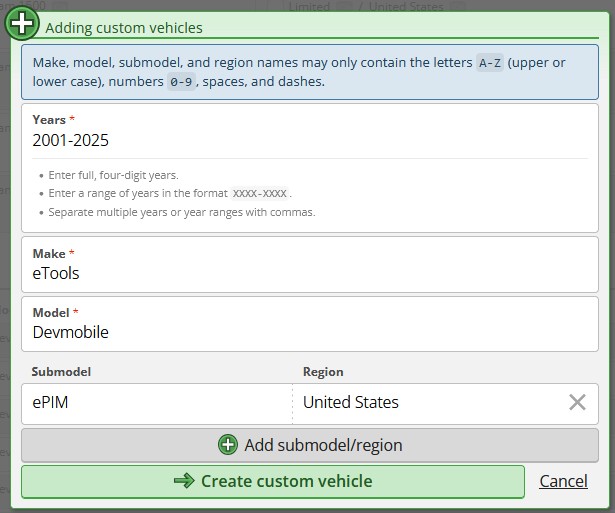Click the Submodel input showing ePIM

coord(156,402)
